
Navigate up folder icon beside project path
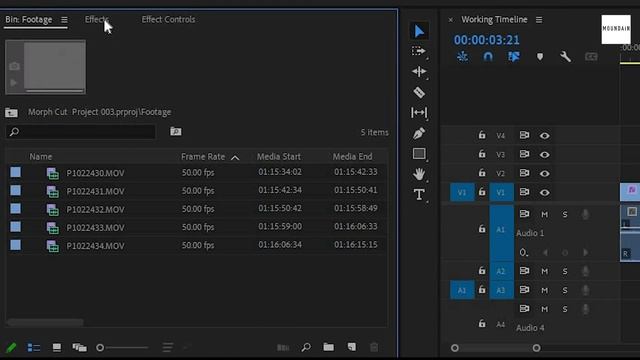tap(11, 112)
